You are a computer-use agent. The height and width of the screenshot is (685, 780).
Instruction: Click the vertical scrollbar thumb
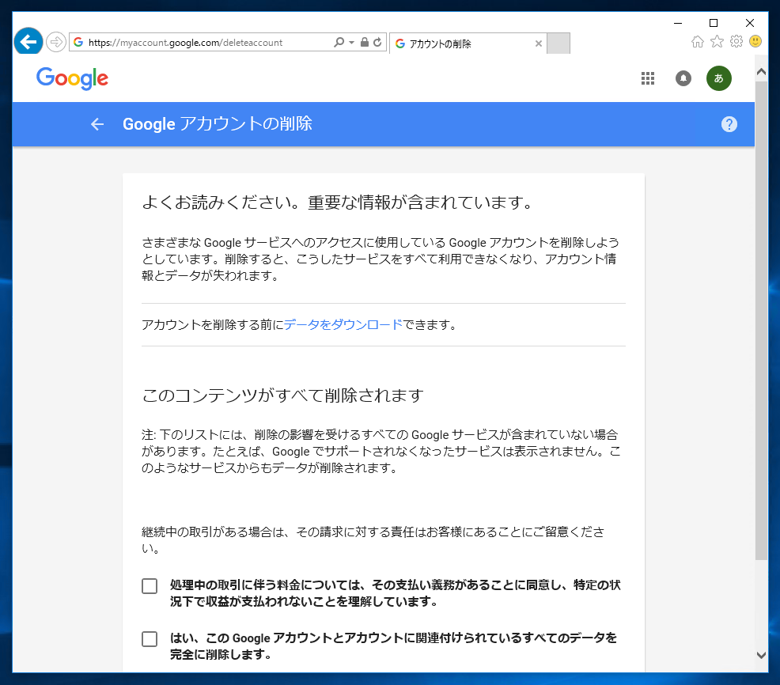[x=761, y=321]
